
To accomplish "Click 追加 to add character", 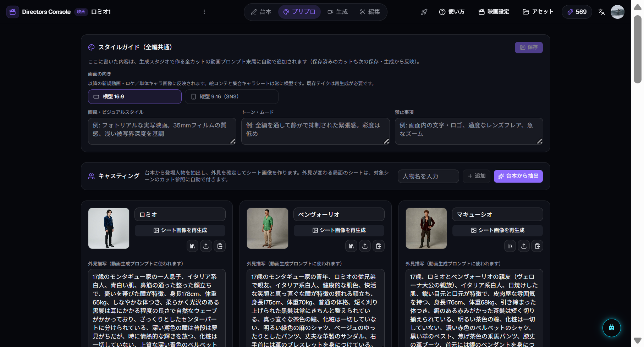I will tap(477, 176).
